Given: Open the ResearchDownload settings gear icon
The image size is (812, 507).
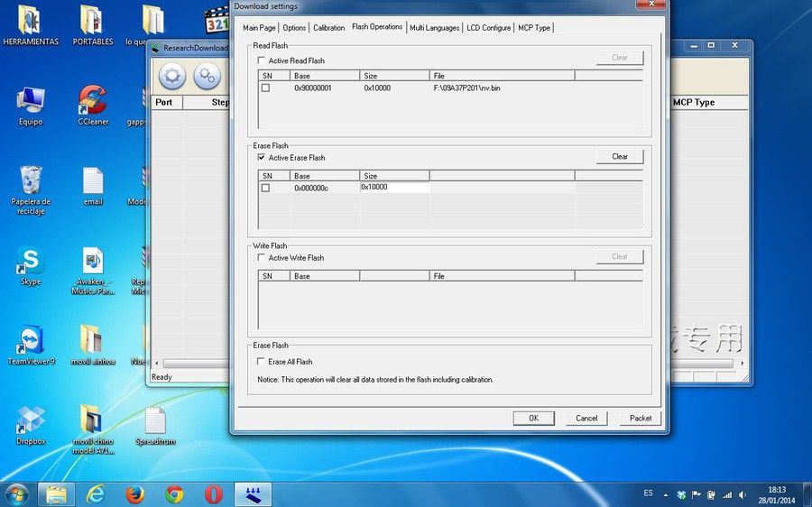Looking at the screenshot, I should 172,76.
